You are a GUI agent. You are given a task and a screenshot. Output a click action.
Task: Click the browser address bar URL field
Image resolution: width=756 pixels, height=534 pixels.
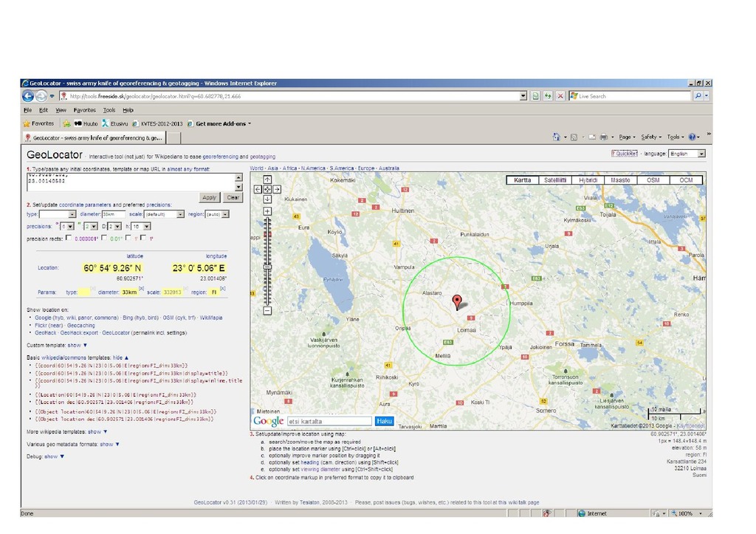pyautogui.click(x=293, y=96)
